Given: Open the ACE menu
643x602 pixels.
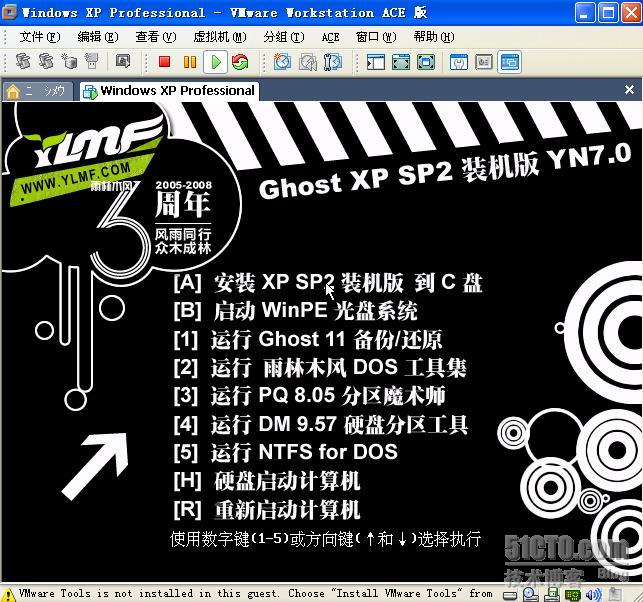Looking at the screenshot, I should pyautogui.click(x=330, y=37).
